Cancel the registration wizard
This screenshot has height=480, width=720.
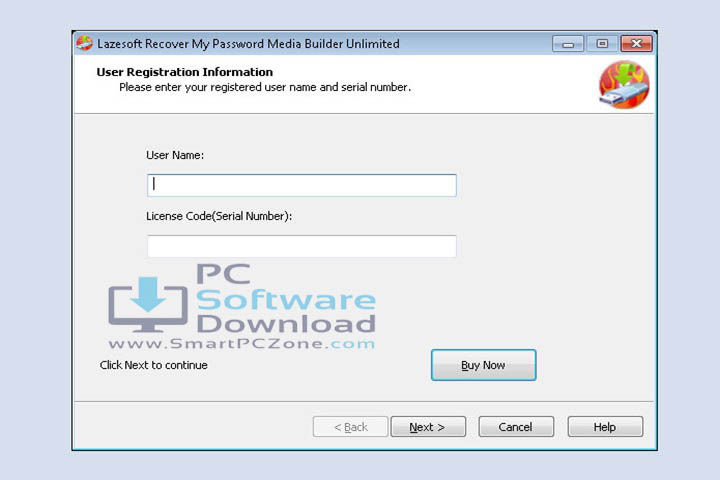(x=516, y=427)
